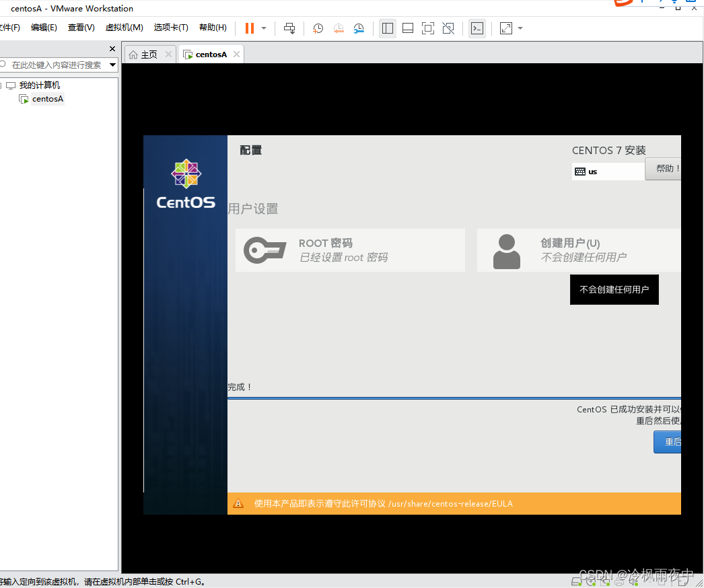The image size is (704, 588).
Task: Toggle the library sidebar view
Action: 388,28
